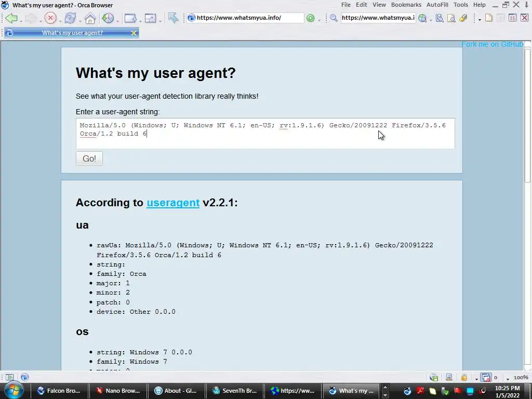Expand the history button dropdown arrow

pos(118,21)
